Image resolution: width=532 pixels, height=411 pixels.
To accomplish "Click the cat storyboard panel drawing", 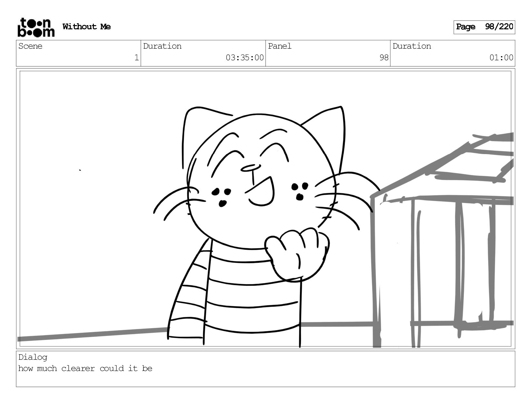I will [266, 209].
